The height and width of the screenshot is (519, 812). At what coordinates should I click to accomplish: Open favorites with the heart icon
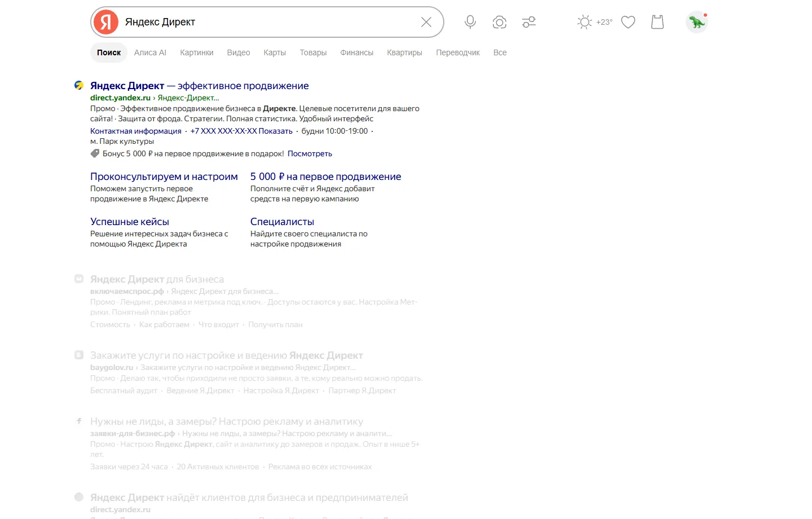coord(628,22)
